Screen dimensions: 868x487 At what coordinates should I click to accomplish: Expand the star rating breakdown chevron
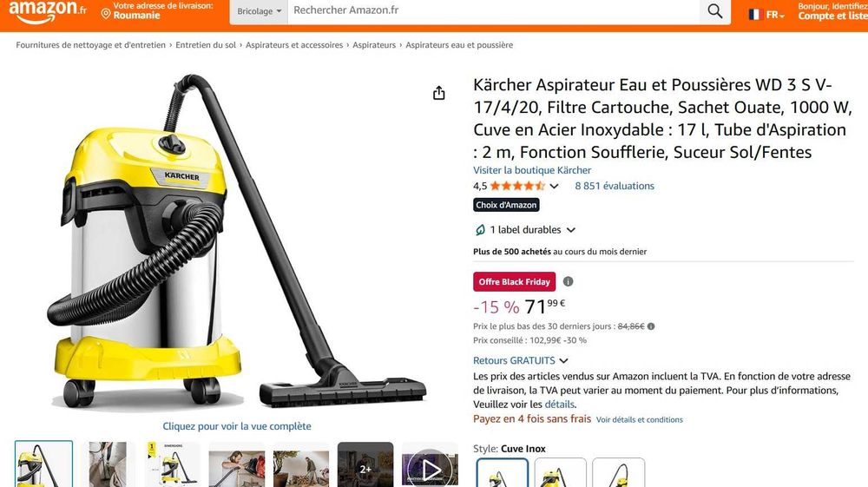point(554,187)
